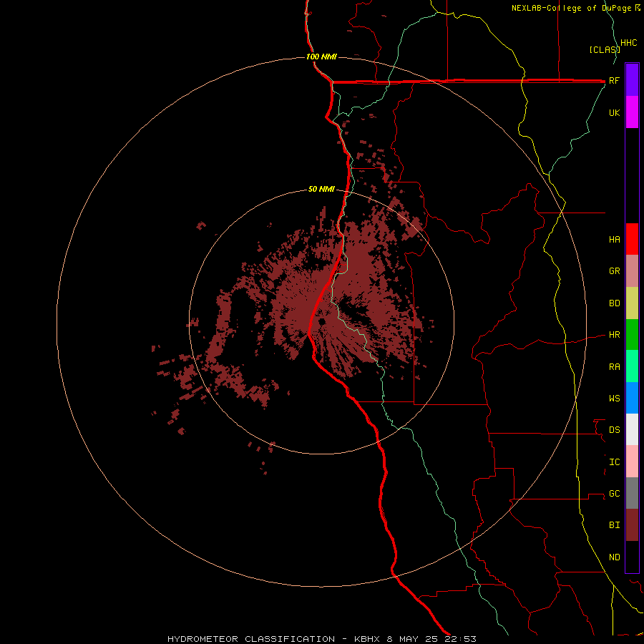
Task: Click the 'HR' legend label
Action: pos(614,335)
